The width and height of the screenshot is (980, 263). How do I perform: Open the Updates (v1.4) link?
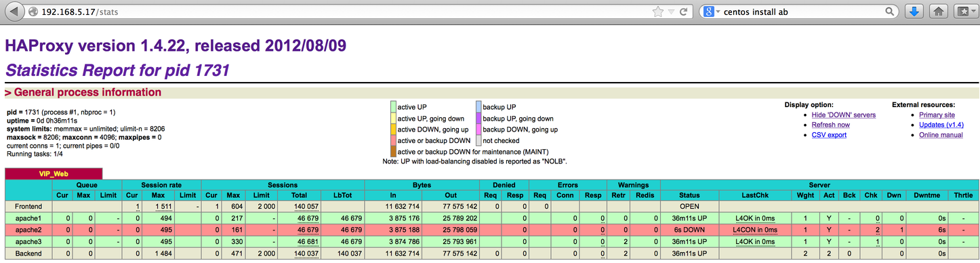tap(941, 125)
